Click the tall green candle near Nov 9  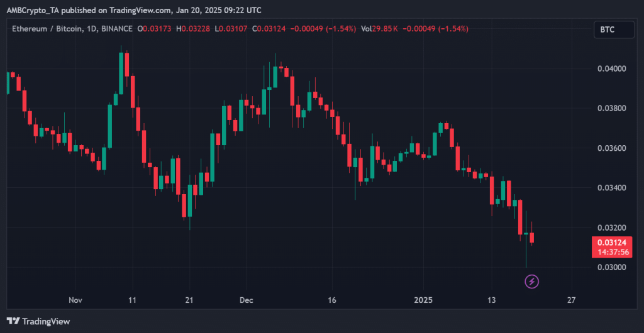point(121,73)
